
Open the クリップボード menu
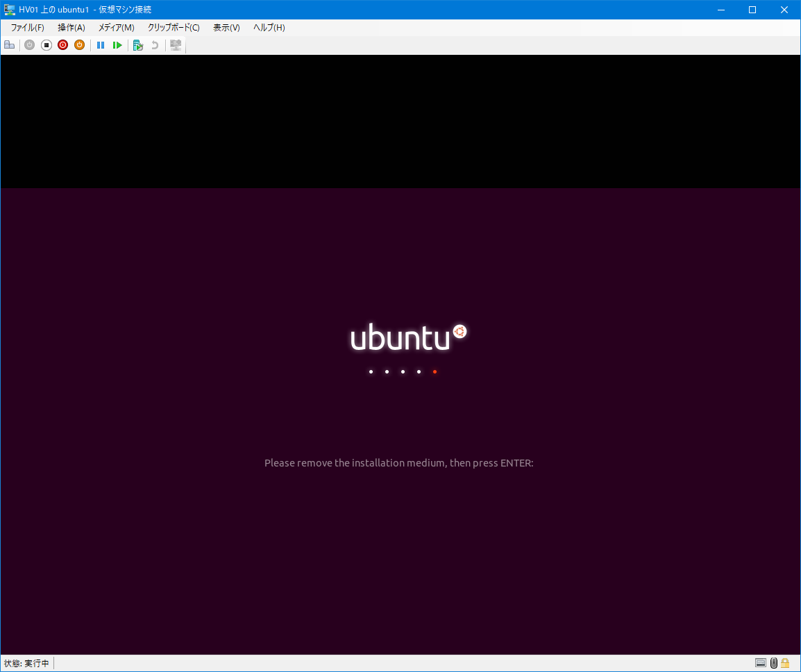coord(172,28)
